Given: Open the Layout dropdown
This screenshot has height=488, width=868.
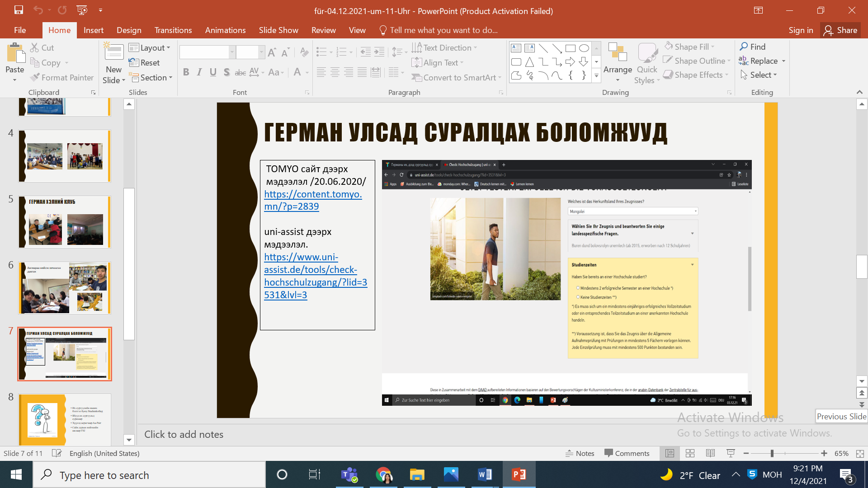Looking at the screenshot, I should [x=150, y=47].
